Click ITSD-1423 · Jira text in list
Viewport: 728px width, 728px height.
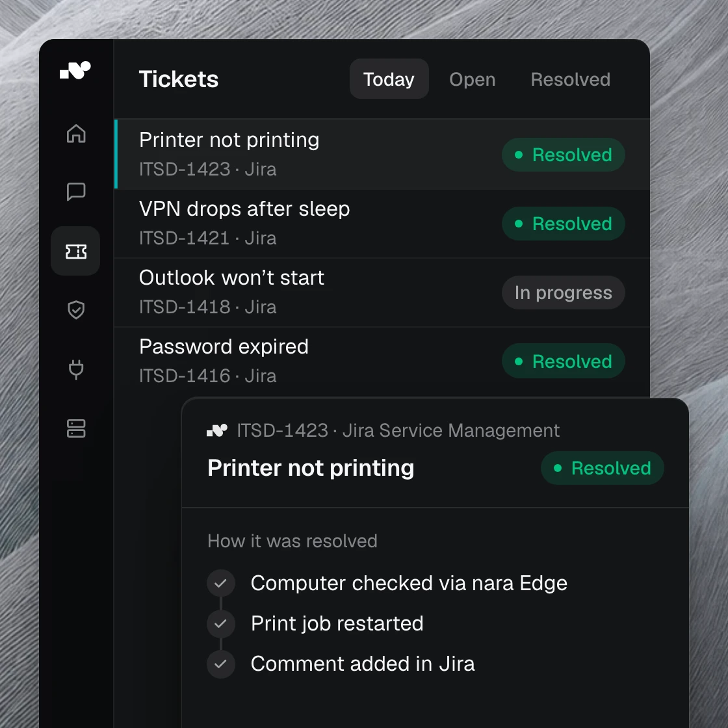[x=207, y=170]
